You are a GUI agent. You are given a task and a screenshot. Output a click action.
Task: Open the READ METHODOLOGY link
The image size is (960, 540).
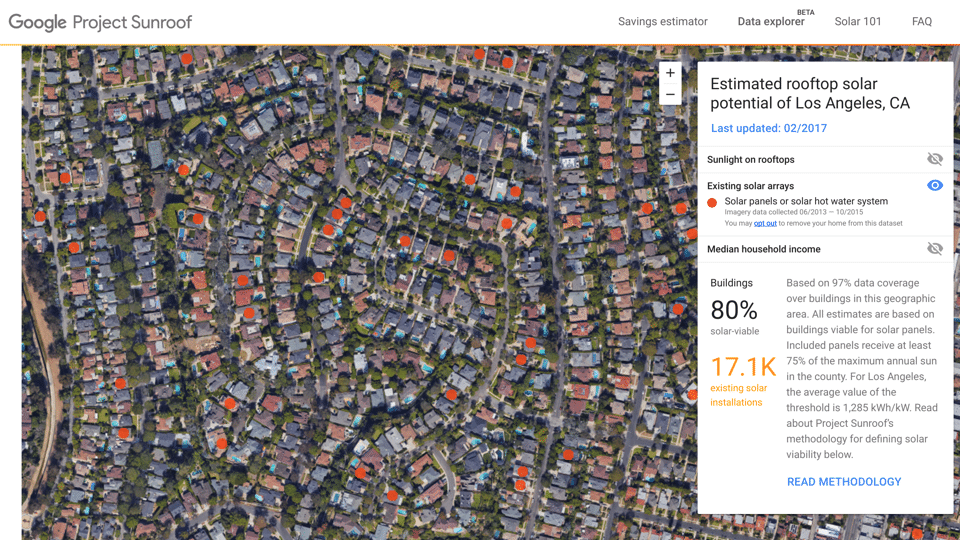click(x=843, y=482)
